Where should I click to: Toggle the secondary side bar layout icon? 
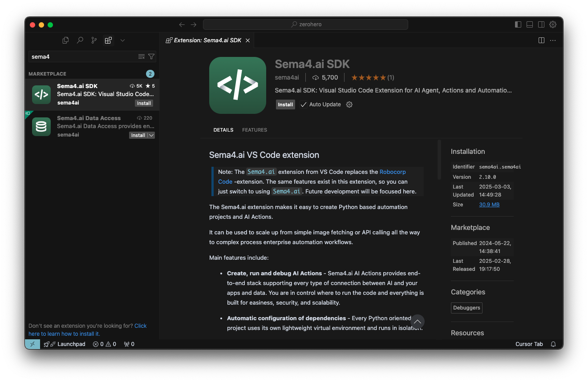[x=541, y=24]
